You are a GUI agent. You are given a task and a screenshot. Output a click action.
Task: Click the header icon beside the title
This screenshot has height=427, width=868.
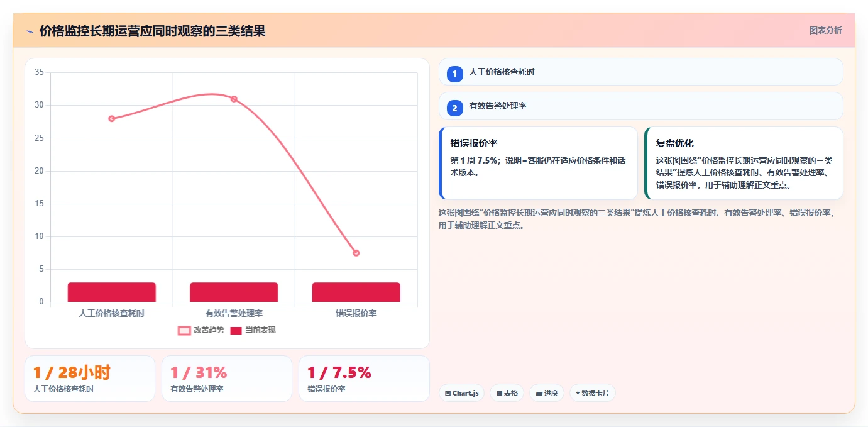(30, 31)
